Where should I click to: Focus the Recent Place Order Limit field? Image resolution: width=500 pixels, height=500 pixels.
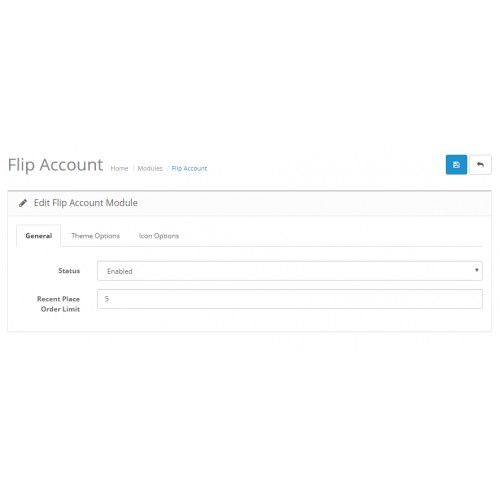click(x=290, y=299)
